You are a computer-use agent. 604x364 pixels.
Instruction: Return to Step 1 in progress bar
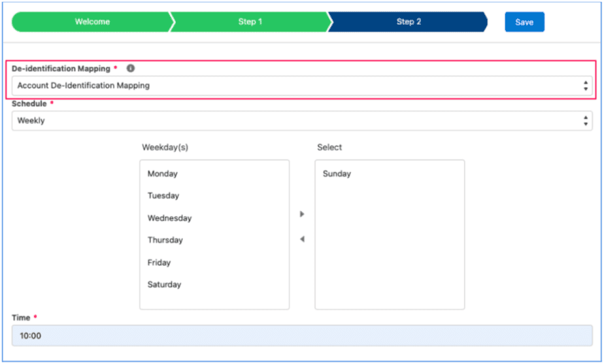250,22
